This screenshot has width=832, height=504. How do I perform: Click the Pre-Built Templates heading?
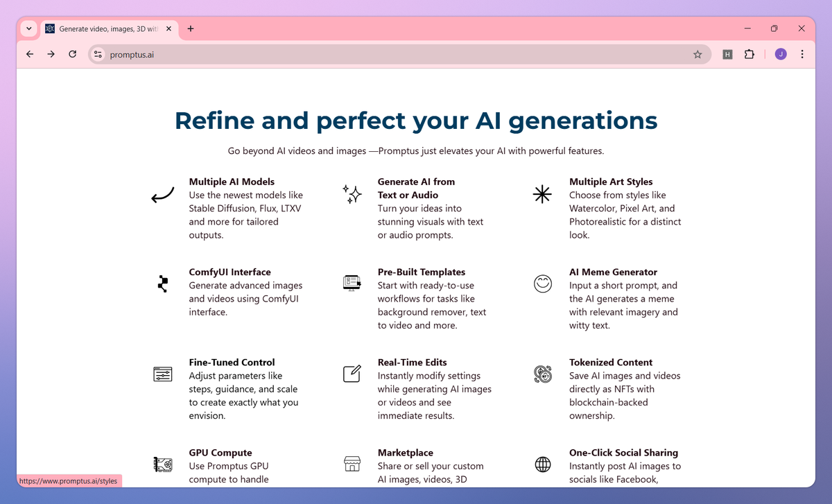[x=422, y=272]
